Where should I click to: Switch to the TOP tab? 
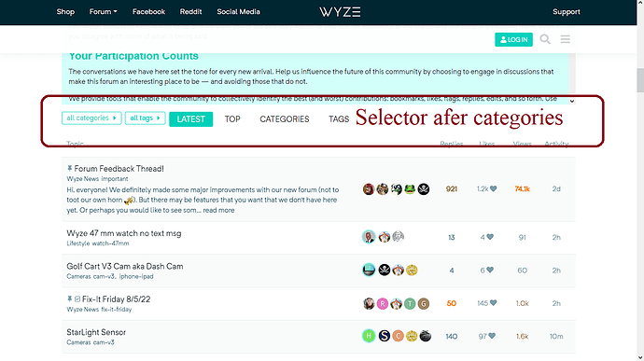pyautogui.click(x=232, y=119)
